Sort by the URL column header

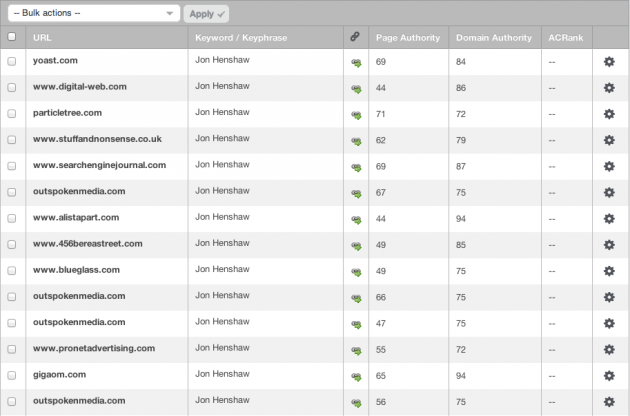click(x=42, y=38)
